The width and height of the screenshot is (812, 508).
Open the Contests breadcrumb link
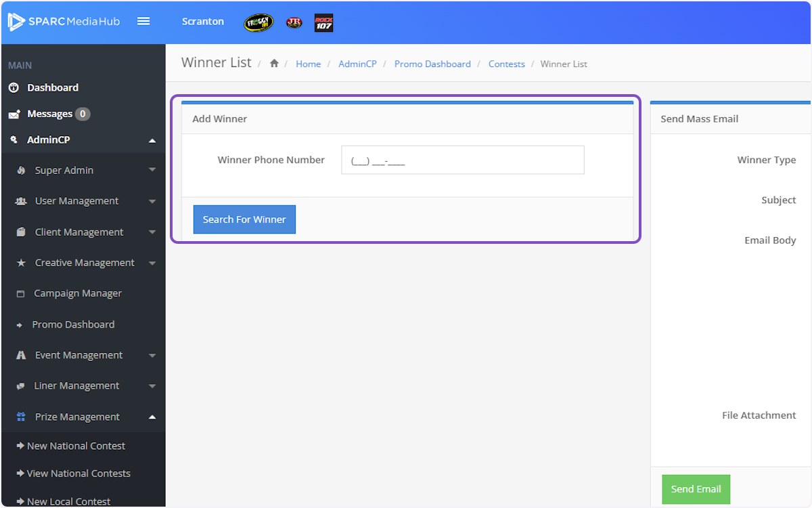(506, 64)
